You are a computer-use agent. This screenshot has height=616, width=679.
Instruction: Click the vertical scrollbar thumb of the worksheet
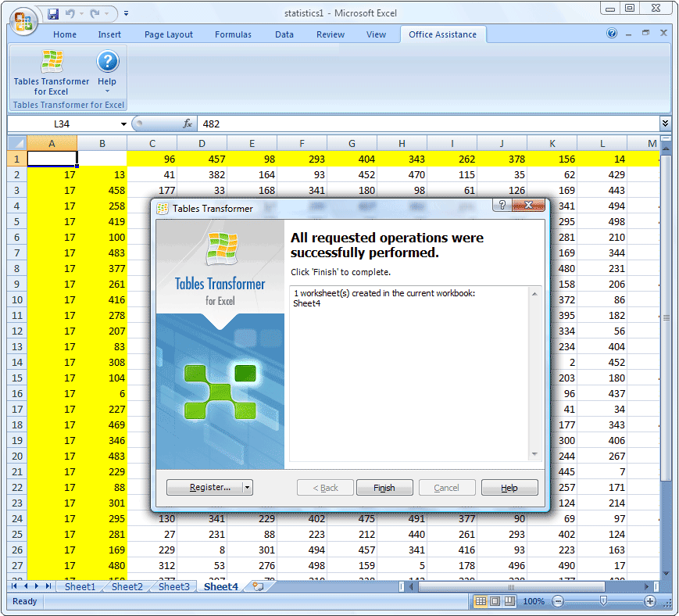tap(666, 318)
